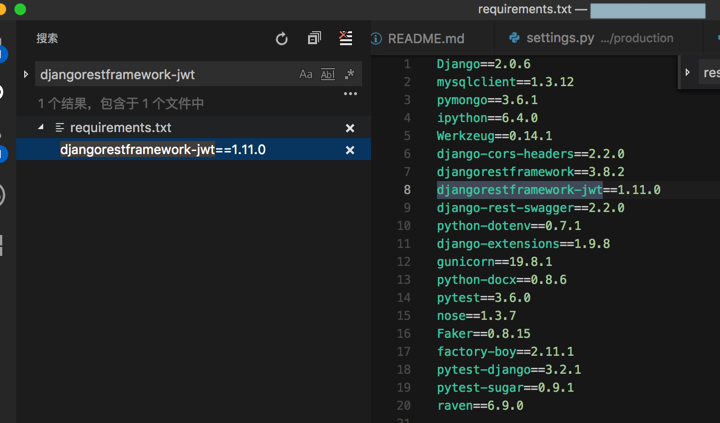The width and height of the screenshot is (720, 423).
Task: Enable regular expression search
Action: pyautogui.click(x=348, y=74)
